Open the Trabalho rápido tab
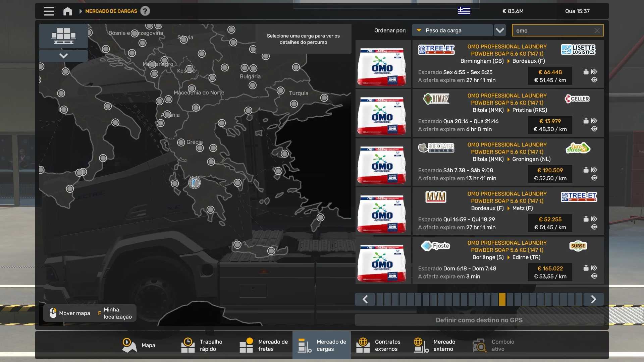 click(205, 345)
